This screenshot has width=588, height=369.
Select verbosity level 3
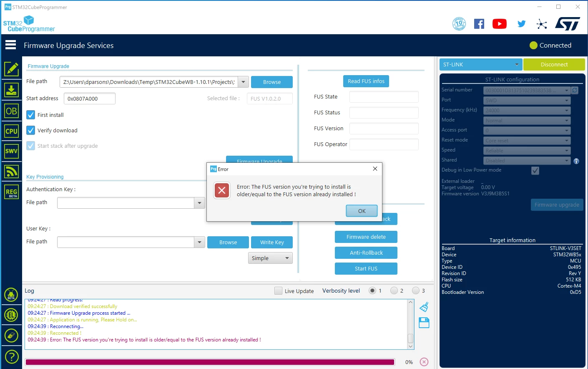tap(416, 291)
